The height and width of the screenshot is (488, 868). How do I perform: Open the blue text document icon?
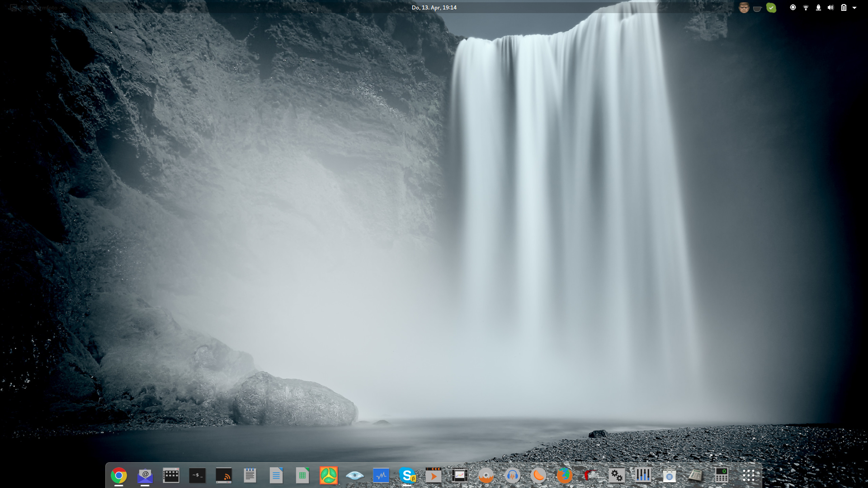tap(276, 475)
